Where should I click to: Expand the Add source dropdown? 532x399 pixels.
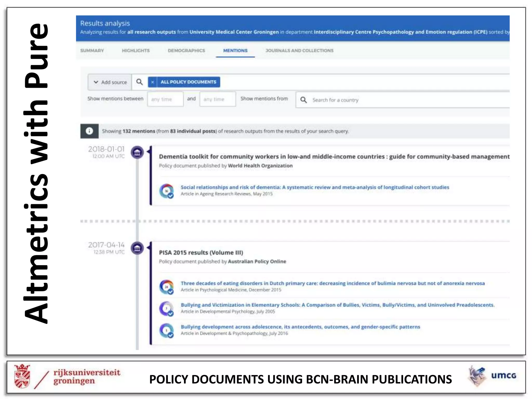[110, 82]
